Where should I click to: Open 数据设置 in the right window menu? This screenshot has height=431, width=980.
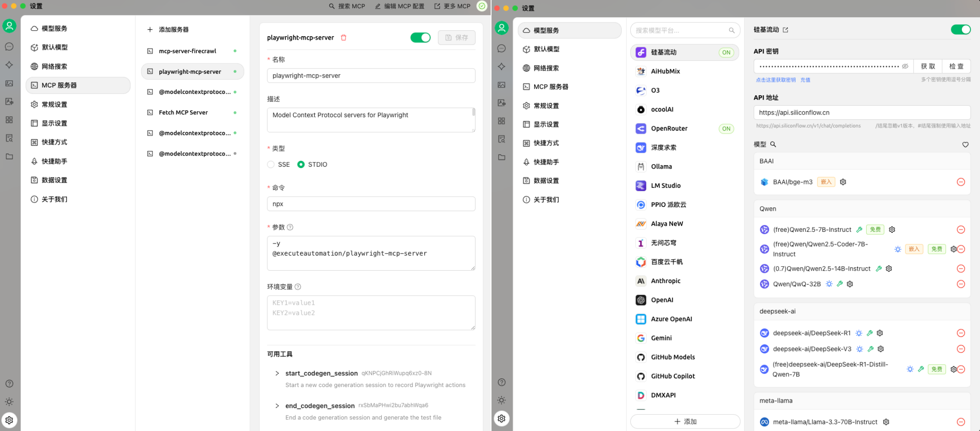[570, 181]
